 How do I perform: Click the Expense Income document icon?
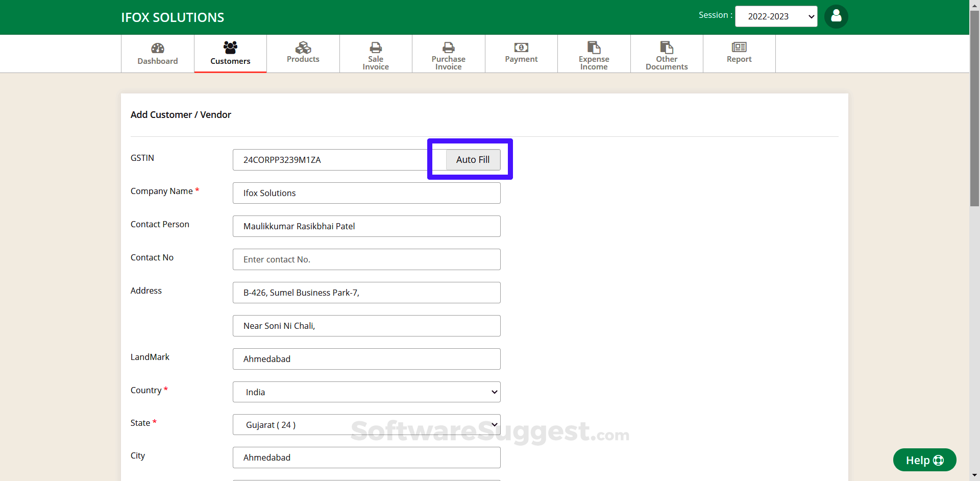(594, 47)
